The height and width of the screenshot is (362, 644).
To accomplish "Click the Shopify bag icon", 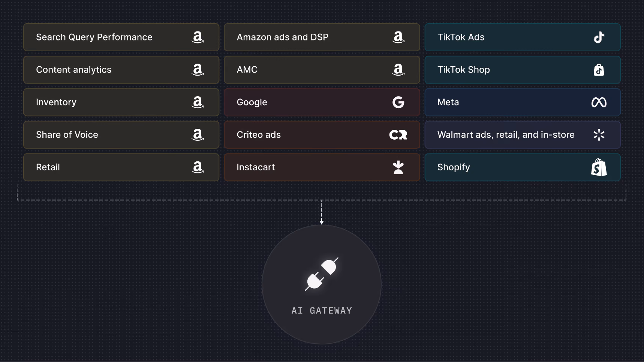I will pyautogui.click(x=599, y=167).
